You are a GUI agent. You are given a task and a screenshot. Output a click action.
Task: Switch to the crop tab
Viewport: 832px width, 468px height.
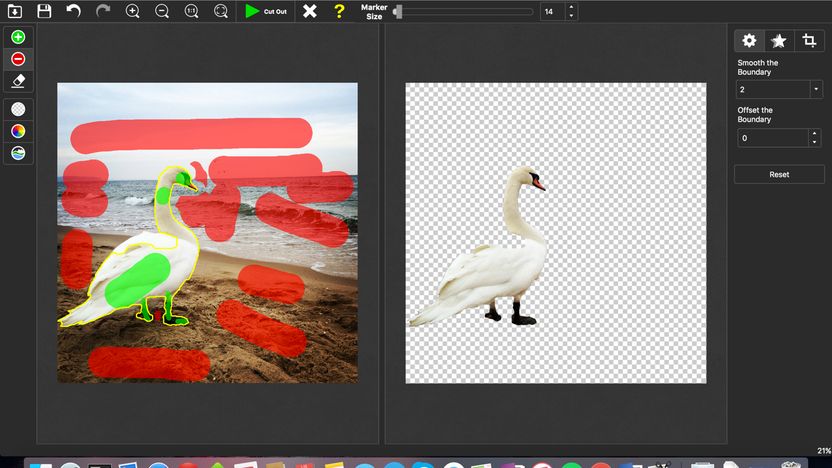coord(809,41)
